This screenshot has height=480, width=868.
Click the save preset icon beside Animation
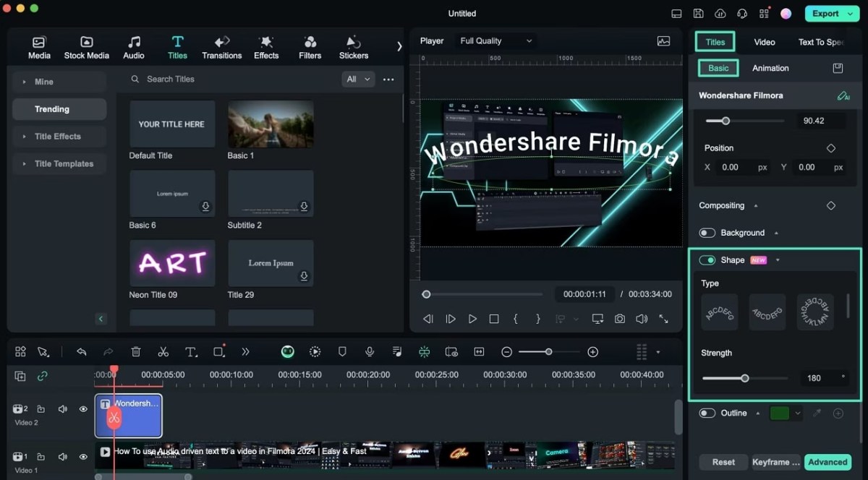click(838, 68)
